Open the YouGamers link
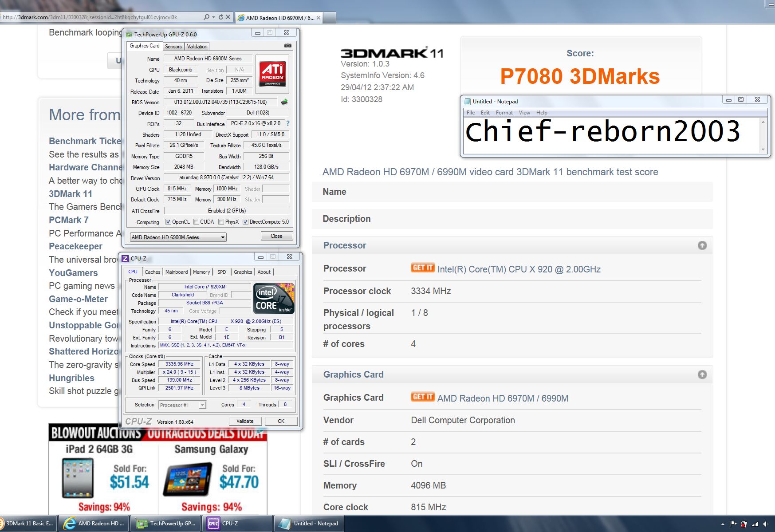775x532 pixels. point(73,273)
